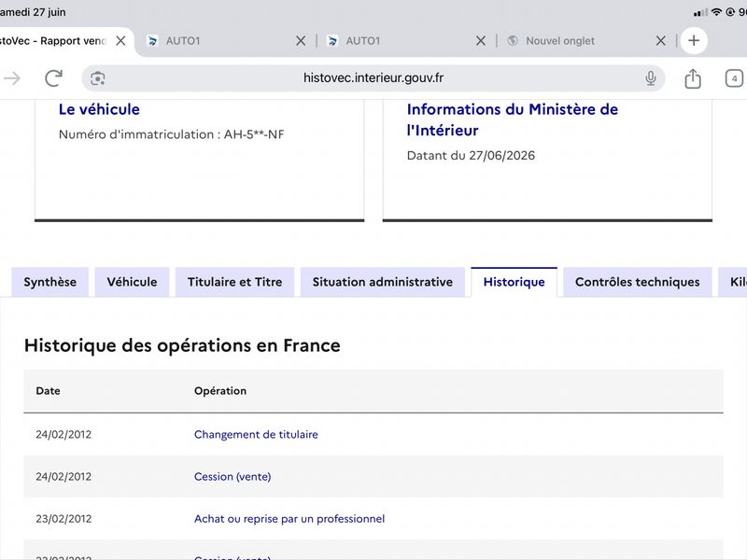Tap the histovec.interieur.gouv.fr address field
Viewport: 747px width, 560px height.
click(373, 78)
